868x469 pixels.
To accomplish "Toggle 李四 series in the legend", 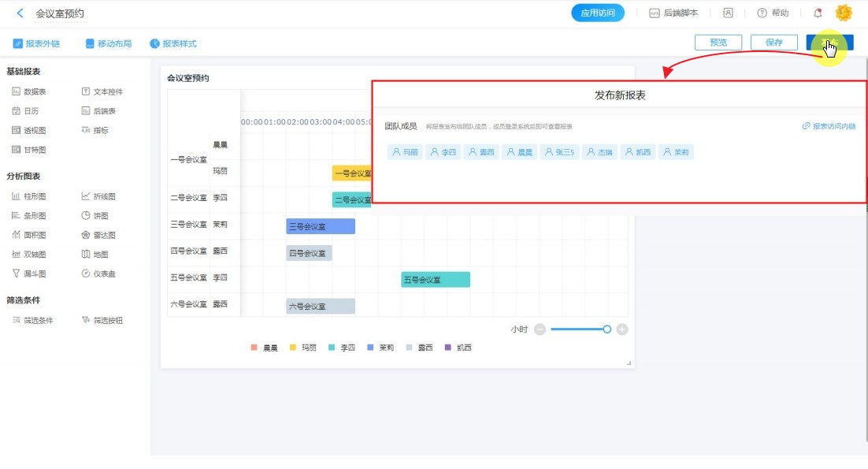I will pos(342,348).
